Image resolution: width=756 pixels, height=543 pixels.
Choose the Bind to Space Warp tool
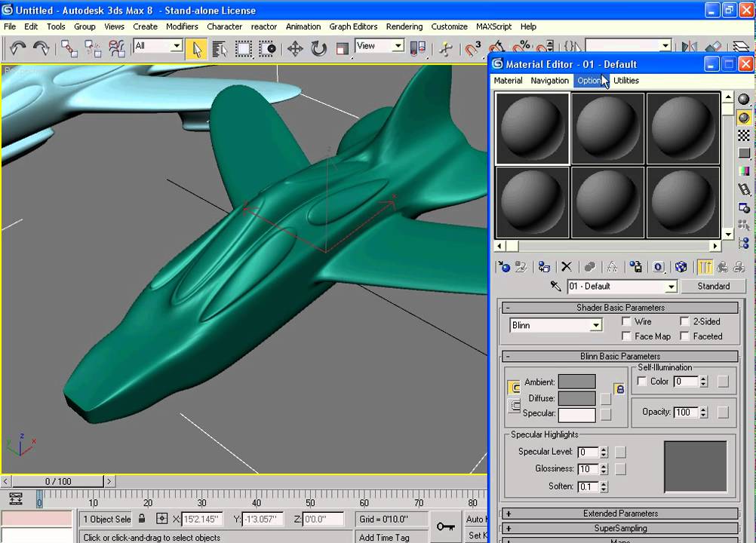coord(116,49)
